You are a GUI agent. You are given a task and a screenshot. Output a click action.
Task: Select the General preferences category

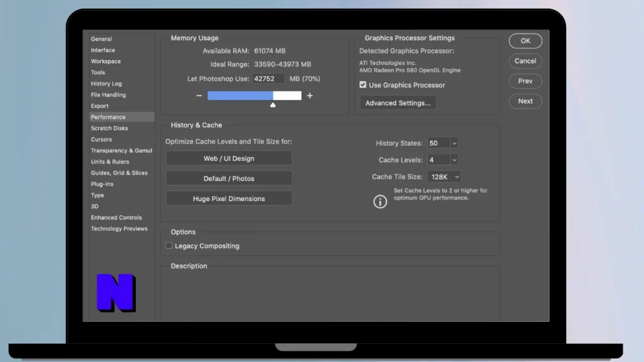101,39
